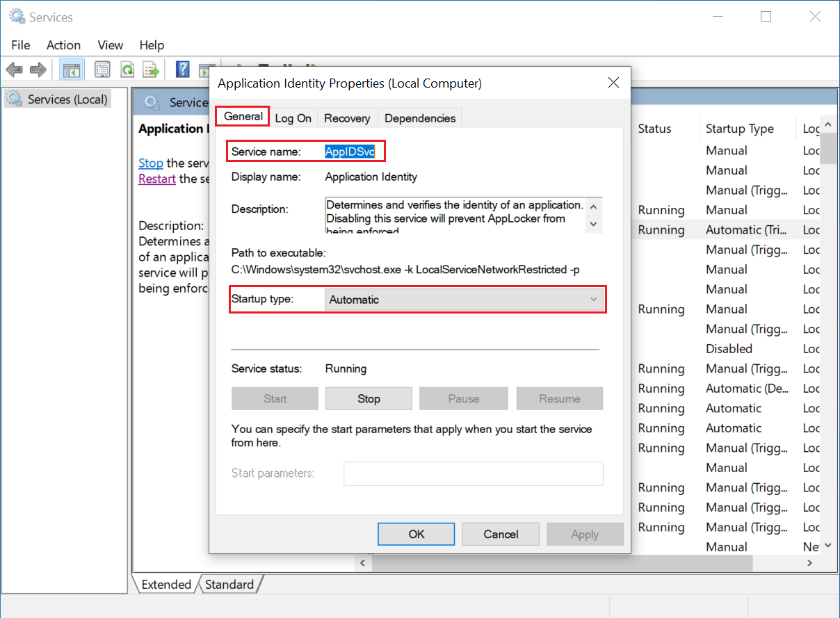The image size is (840, 618).
Task: Click services list scroll-down arrow
Action: 828,546
